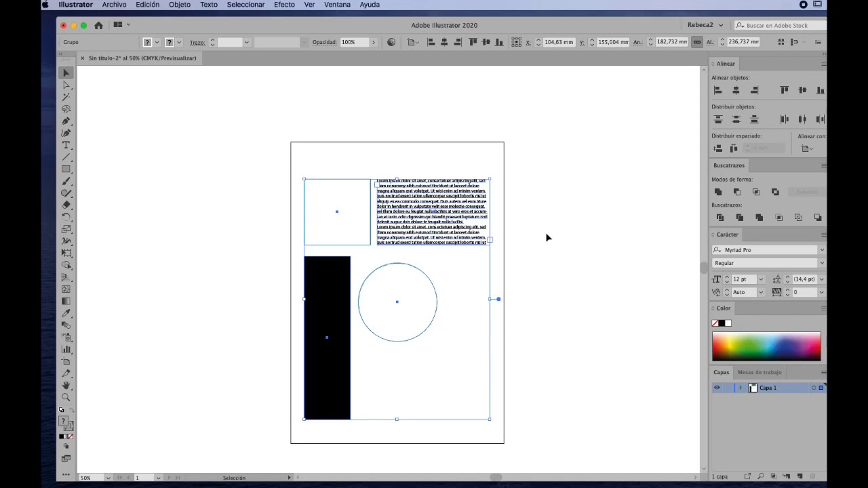Open the Archivo menu
Image resolution: width=868 pixels, height=488 pixels.
click(114, 5)
